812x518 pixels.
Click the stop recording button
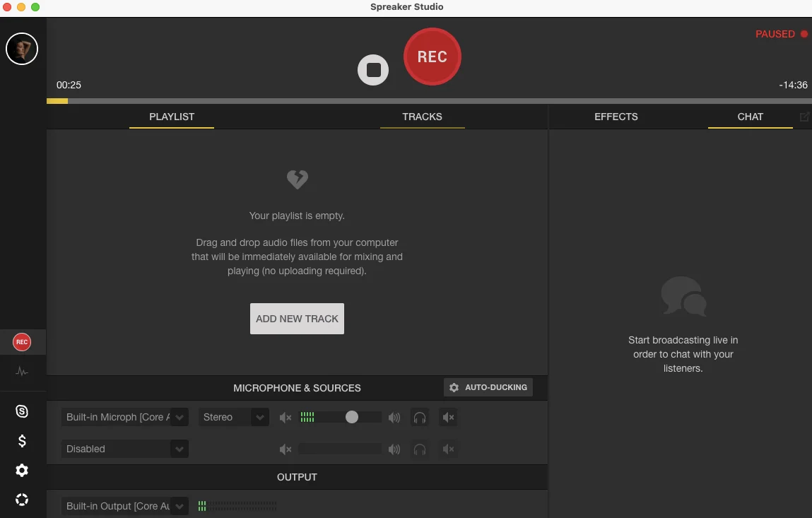point(373,70)
